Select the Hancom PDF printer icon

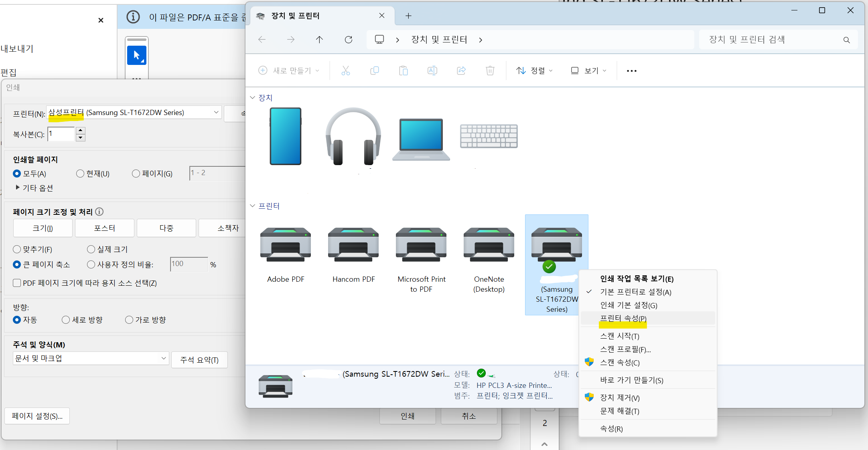353,245
